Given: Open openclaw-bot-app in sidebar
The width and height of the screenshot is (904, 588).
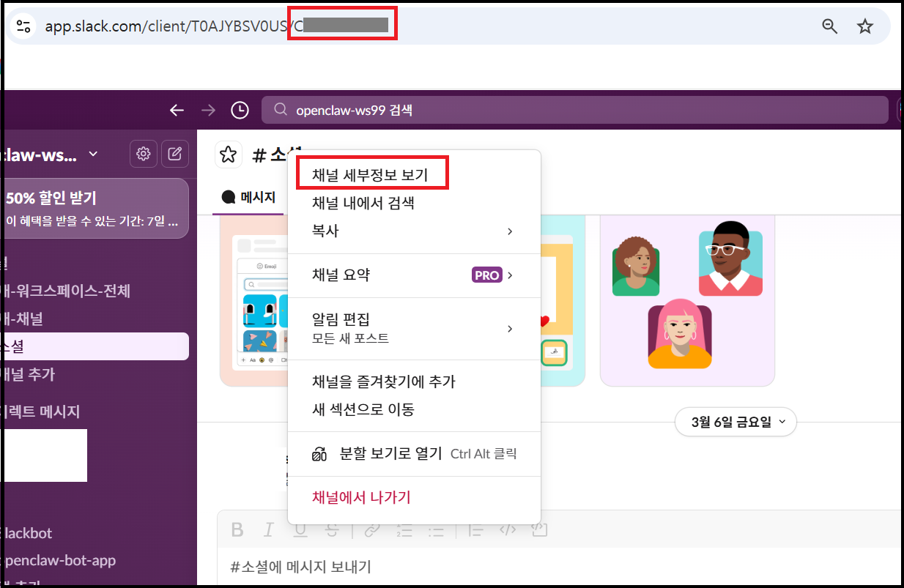Looking at the screenshot, I should (95, 561).
